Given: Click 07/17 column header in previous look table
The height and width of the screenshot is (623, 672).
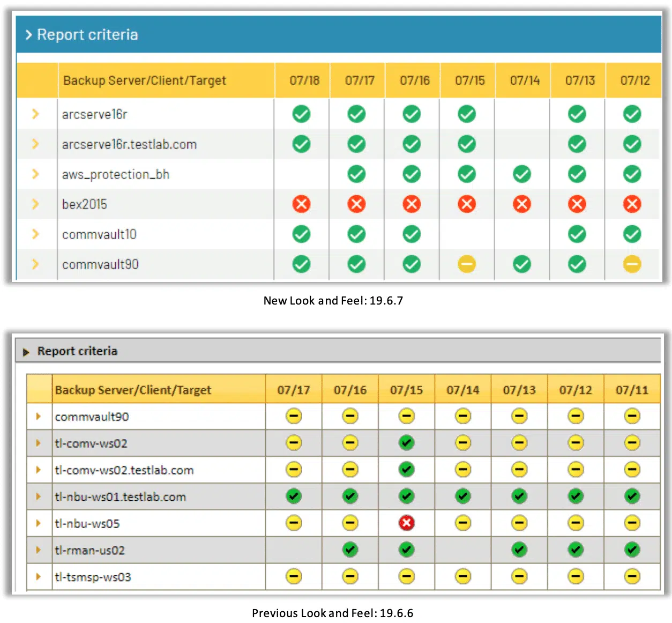Looking at the screenshot, I should tap(294, 390).
